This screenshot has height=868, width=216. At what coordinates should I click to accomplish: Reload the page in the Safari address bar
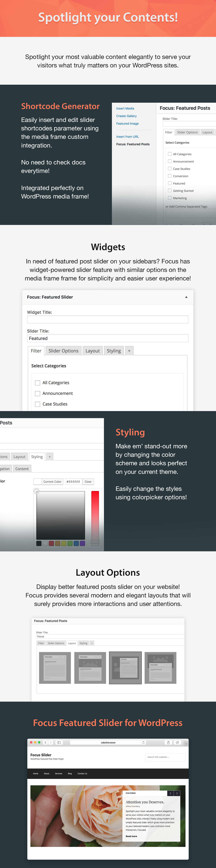pyautogui.click(x=143, y=742)
